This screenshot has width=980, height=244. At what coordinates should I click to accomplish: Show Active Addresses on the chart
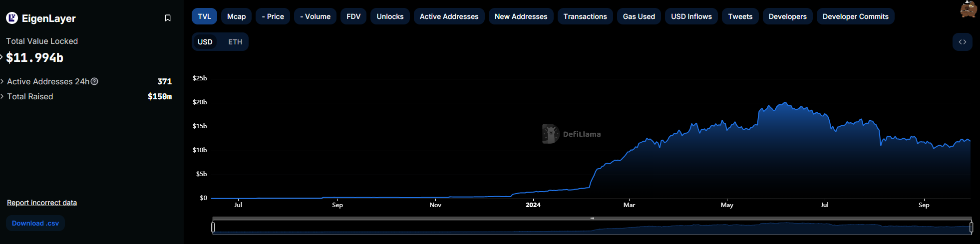click(x=449, y=16)
